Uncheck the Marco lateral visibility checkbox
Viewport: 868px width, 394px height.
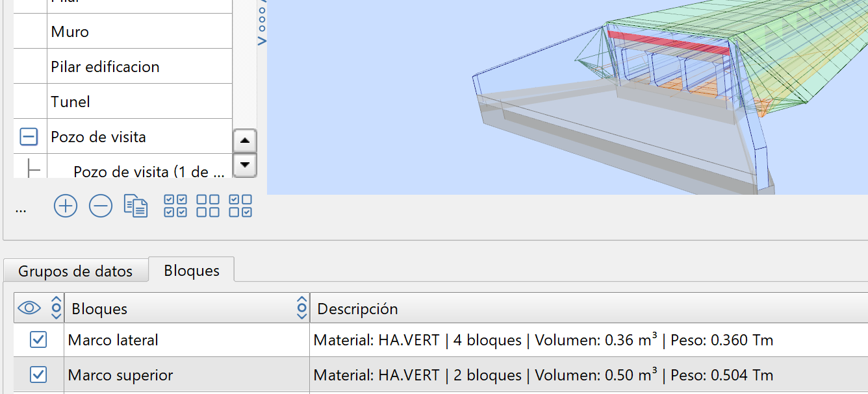(x=38, y=339)
